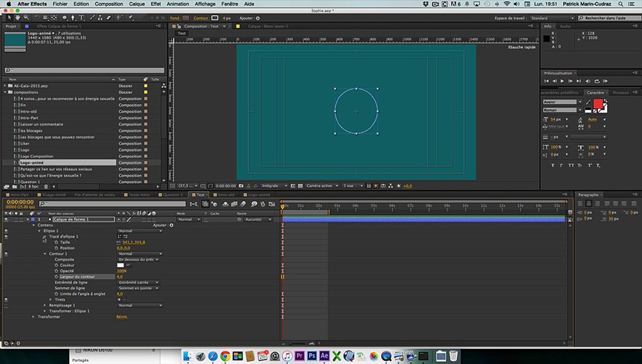Click the eyedropper beside Couleur swatch
The height and width of the screenshot is (364, 642).
click(129, 265)
